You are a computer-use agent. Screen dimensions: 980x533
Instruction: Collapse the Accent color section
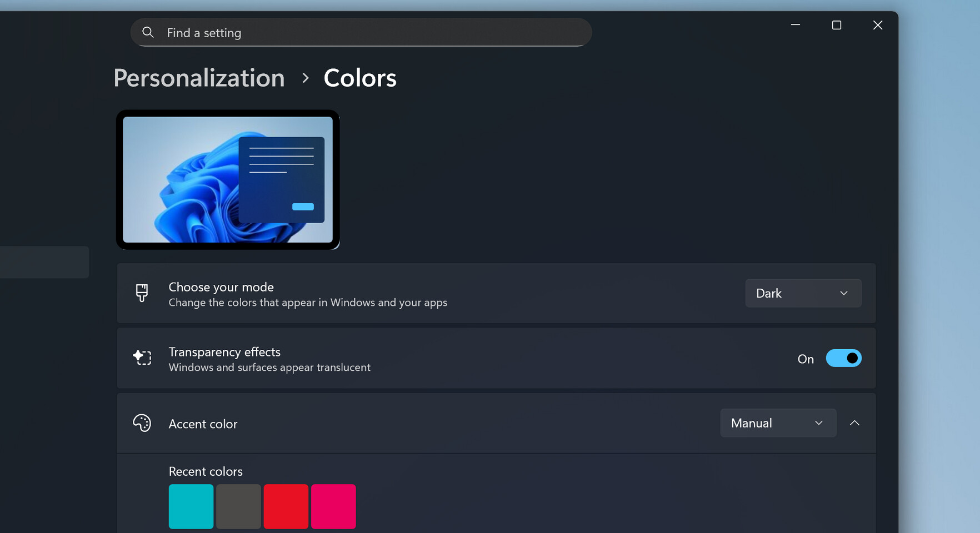click(854, 423)
